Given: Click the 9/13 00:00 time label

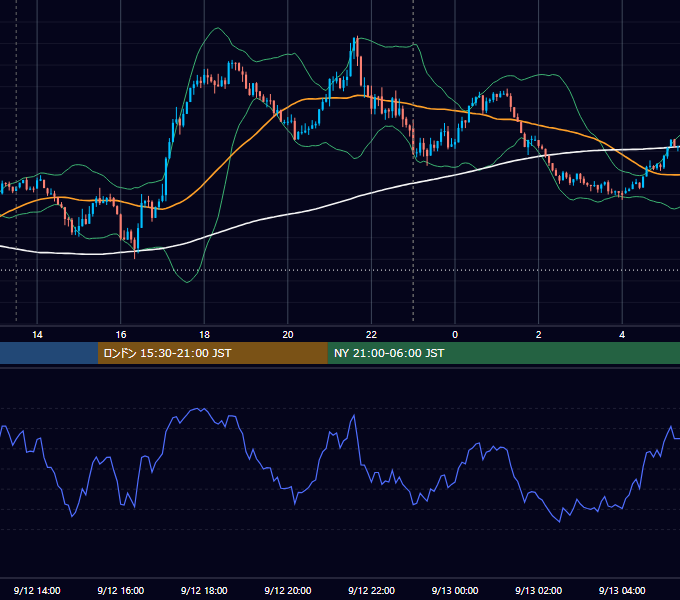Looking at the screenshot, I should [x=455, y=590].
